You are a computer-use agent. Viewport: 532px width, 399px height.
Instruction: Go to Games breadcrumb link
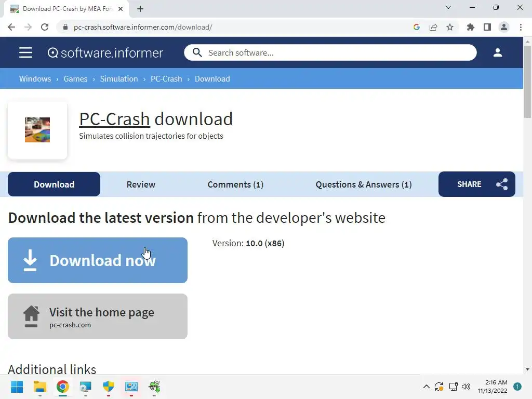click(x=75, y=79)
